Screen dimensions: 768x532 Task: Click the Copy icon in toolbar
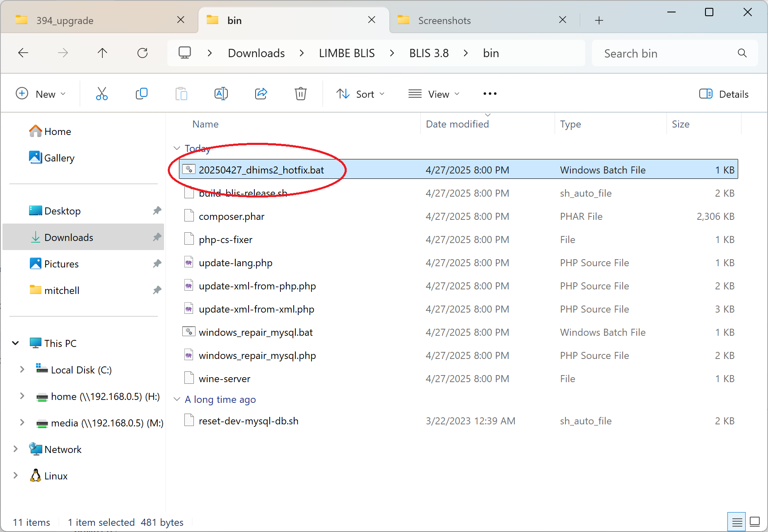(x=141, y=94)
